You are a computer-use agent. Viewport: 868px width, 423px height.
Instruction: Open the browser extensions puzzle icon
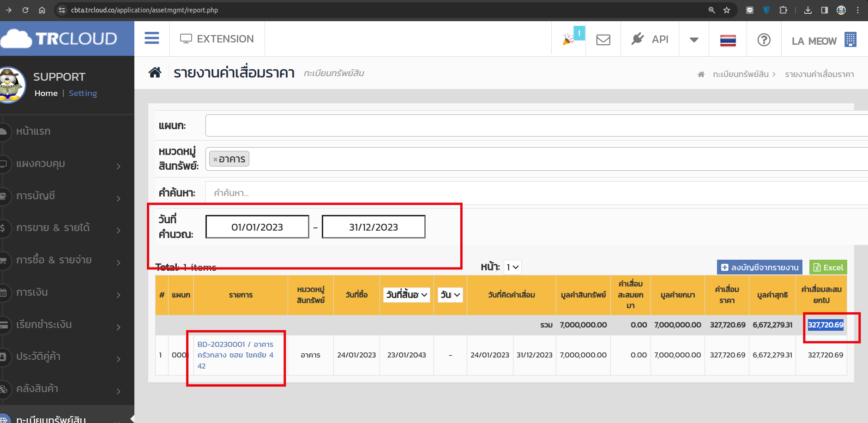(x=783, y=10)
